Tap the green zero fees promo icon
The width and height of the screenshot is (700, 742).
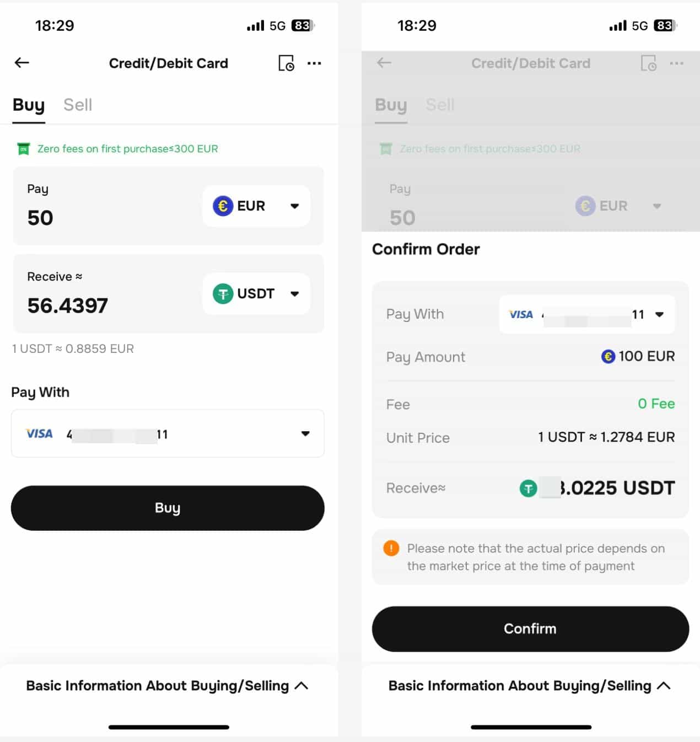coord(23,149)
